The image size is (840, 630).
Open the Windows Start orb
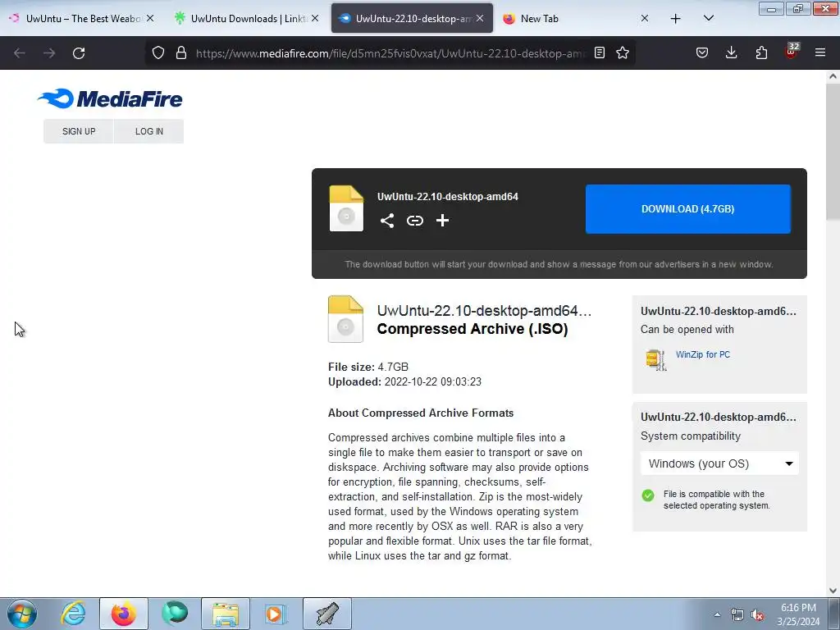pos(22,614)
